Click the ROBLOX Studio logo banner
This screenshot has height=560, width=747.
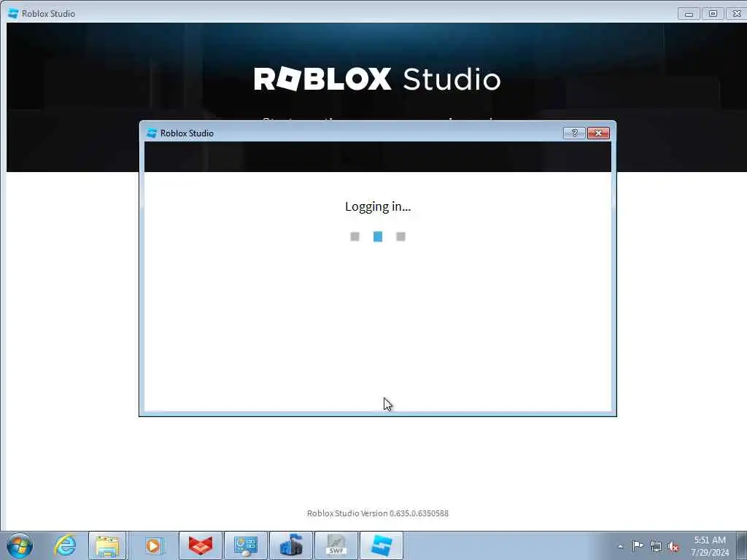pyautogui.click(x=377, y=79)
